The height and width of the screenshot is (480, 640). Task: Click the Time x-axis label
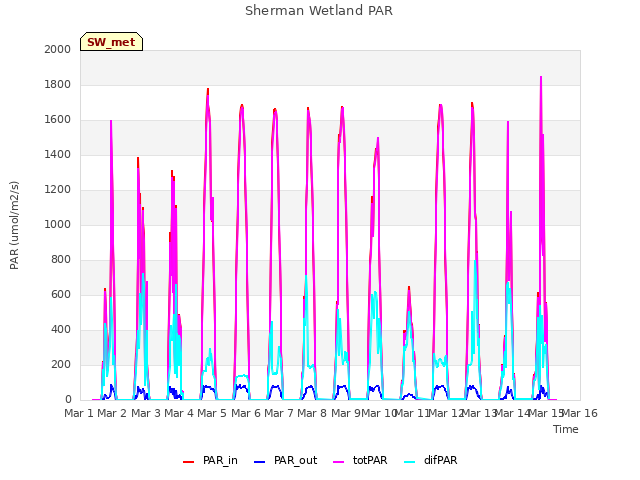coord(566,429)
